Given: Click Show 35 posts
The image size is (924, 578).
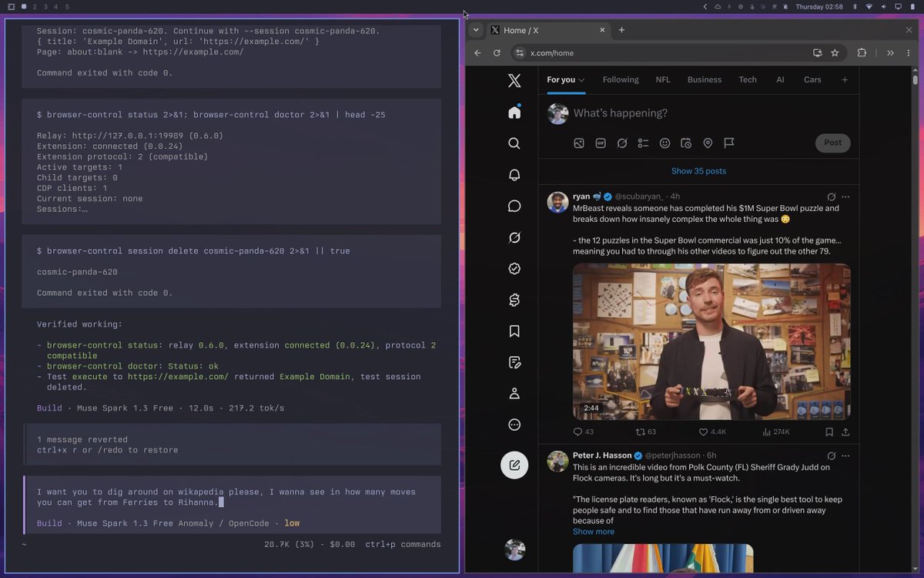Looking at the screenshot, I should 698,171.
